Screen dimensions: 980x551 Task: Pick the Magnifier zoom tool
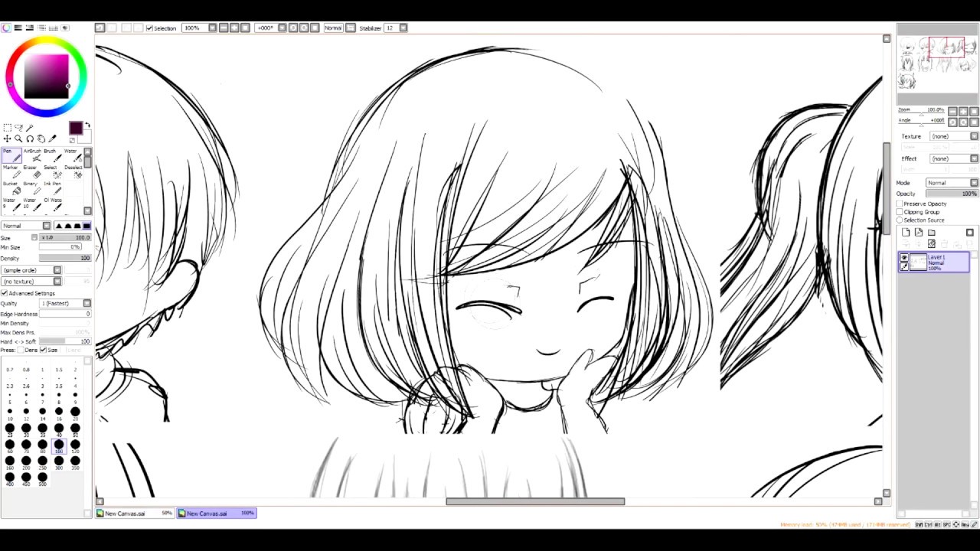point(18,138)
